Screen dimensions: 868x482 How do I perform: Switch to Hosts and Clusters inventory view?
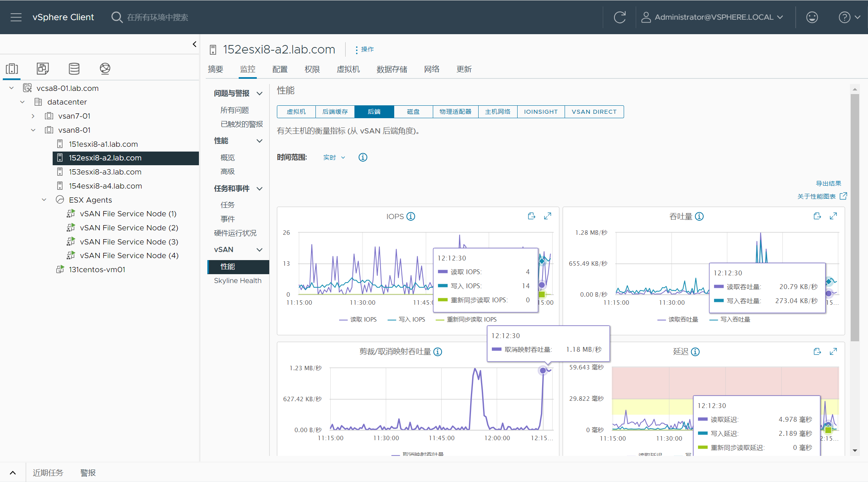point(12,69)
